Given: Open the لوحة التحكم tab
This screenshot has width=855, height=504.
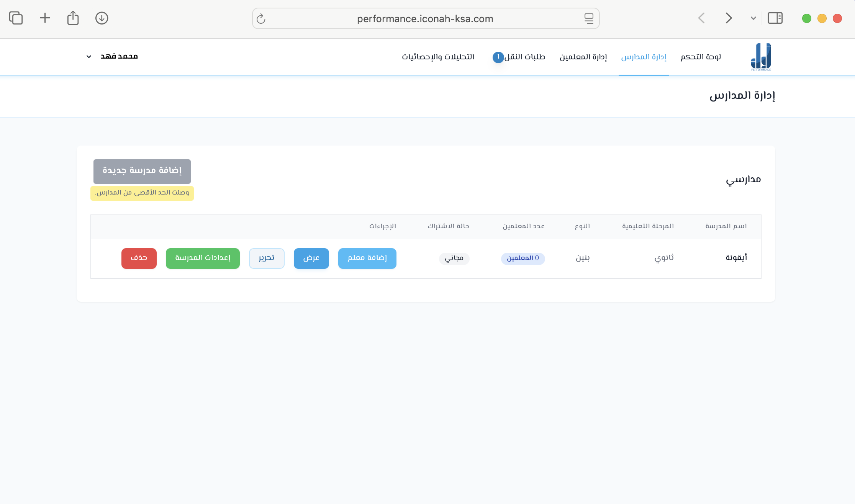Looking at the screenshot, I should pyautogui.click(x=701, y=57).
